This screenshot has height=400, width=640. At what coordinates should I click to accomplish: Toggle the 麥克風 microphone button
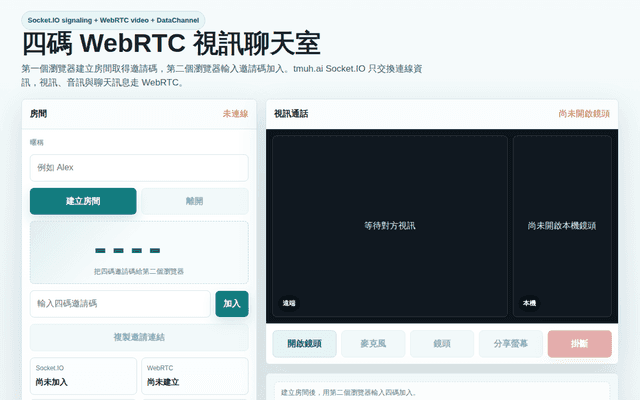click(373, 344)
